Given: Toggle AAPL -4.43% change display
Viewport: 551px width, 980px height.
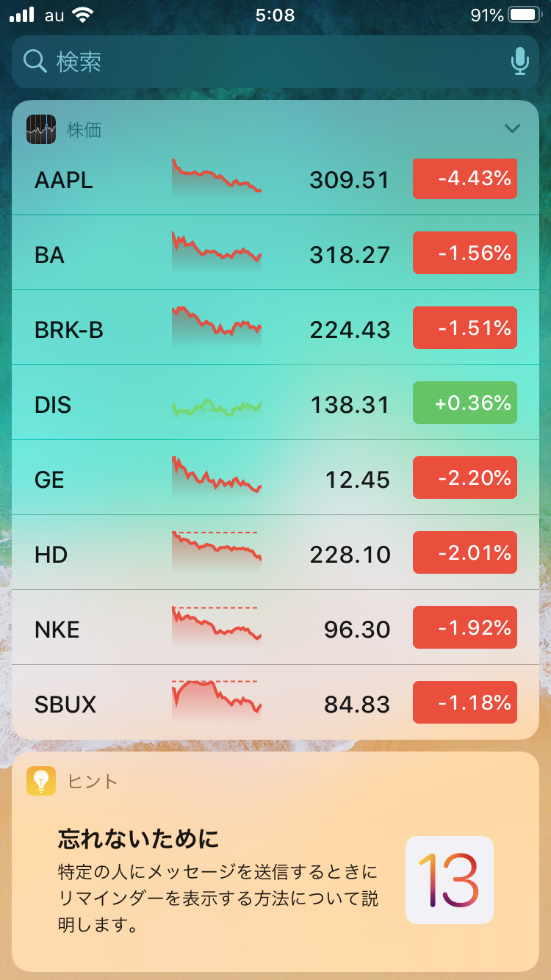Looking at the screenshot, I should [x=464, y=179].
